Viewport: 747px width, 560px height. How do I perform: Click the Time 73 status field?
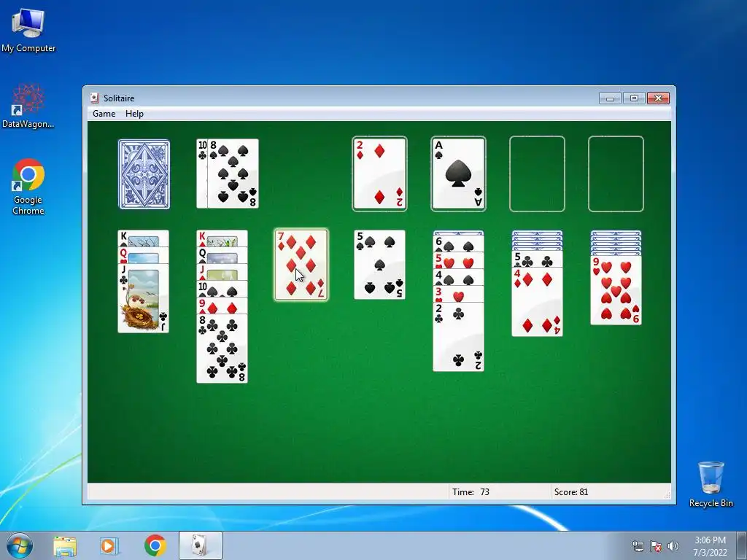(499, 492)
